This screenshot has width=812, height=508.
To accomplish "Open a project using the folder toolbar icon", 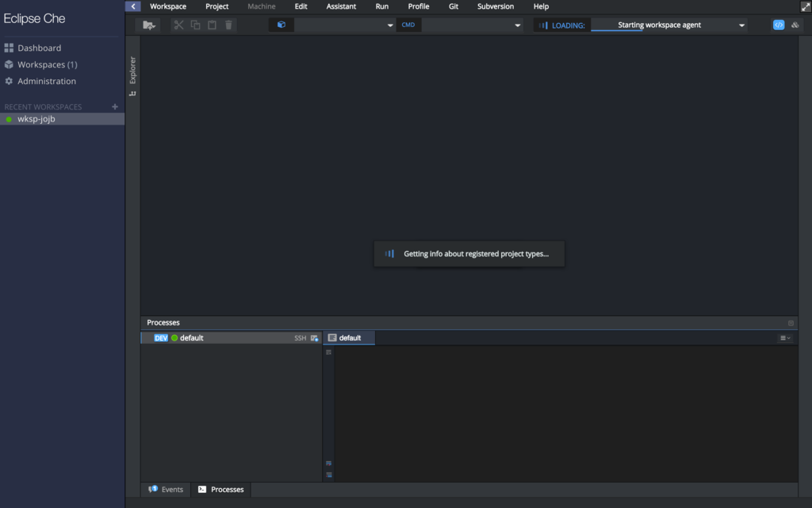I will pyautogui.click(x=148, y=25).
